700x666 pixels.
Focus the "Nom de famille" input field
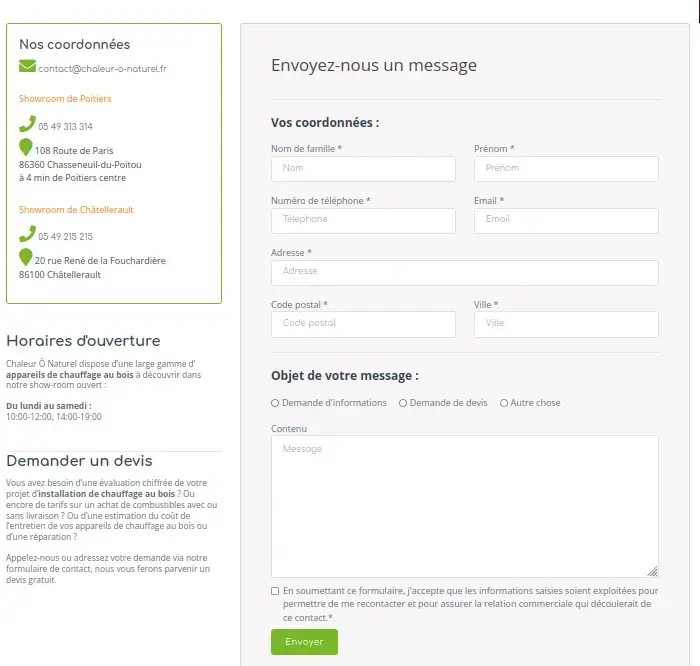(363, 168)
